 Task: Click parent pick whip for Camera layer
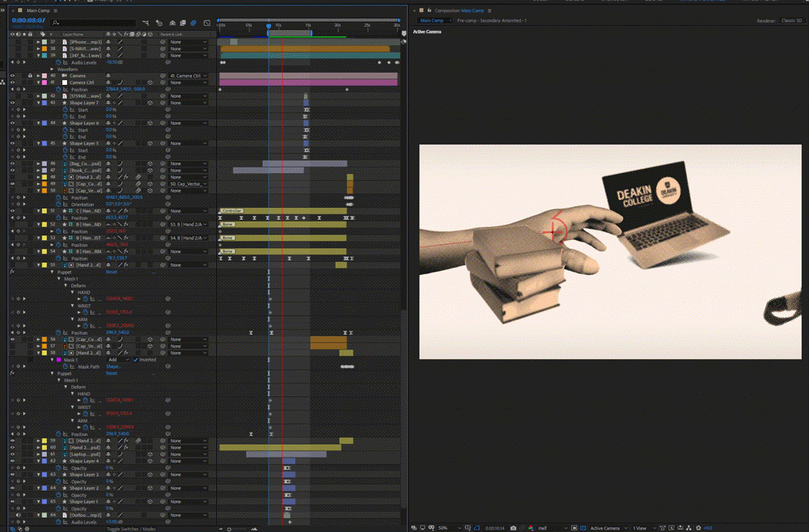(x=163, y=76)
